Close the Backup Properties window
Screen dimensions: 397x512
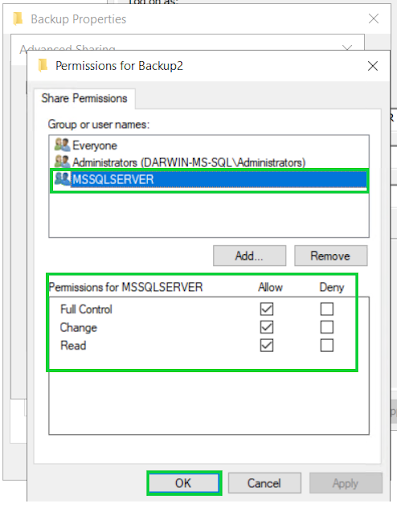pos(374,19)
